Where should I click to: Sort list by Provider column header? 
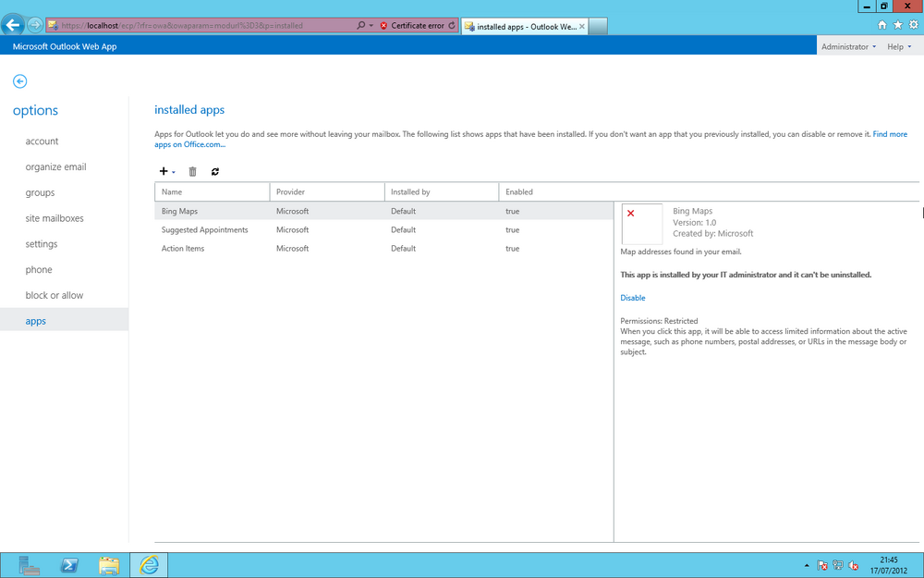327,191
